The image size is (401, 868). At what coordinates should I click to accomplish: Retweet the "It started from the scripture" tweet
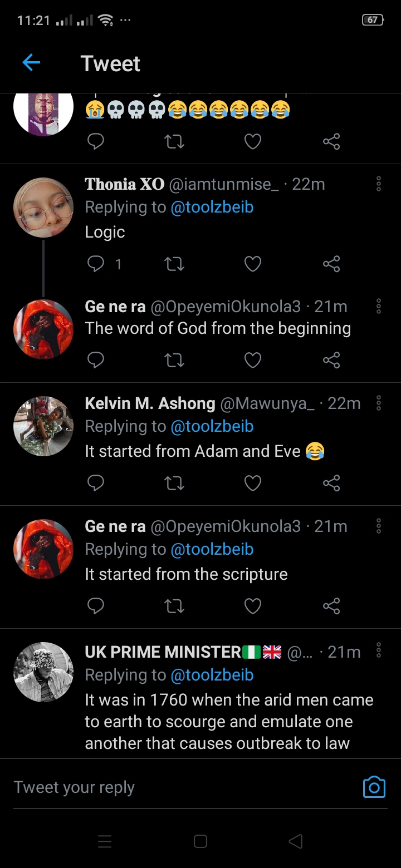(174, 606)
